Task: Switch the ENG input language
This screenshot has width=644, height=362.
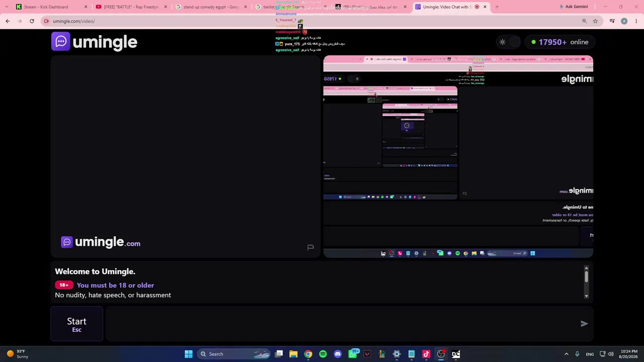Action: coord(590,354)
